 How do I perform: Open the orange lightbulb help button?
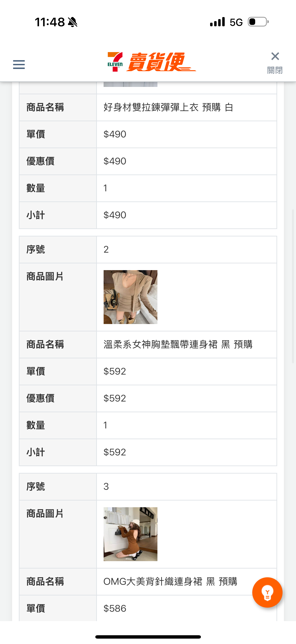click(267, 592)
